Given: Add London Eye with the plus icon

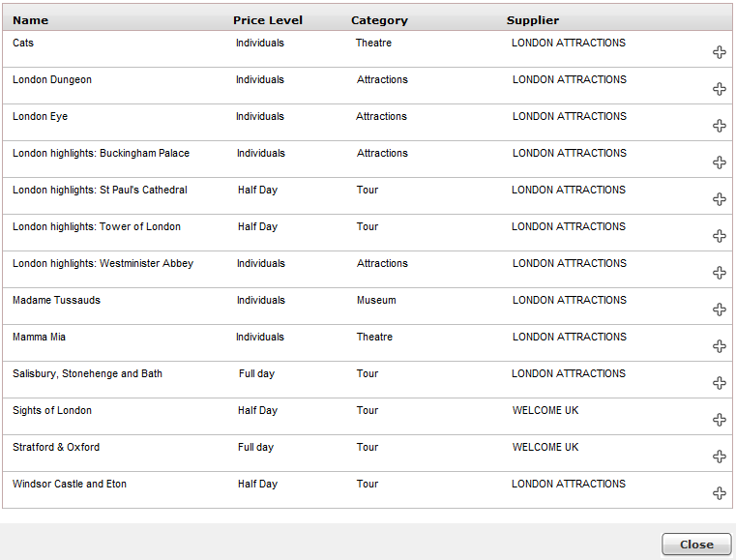Looking at the screenshot, I should coord(720,126).
